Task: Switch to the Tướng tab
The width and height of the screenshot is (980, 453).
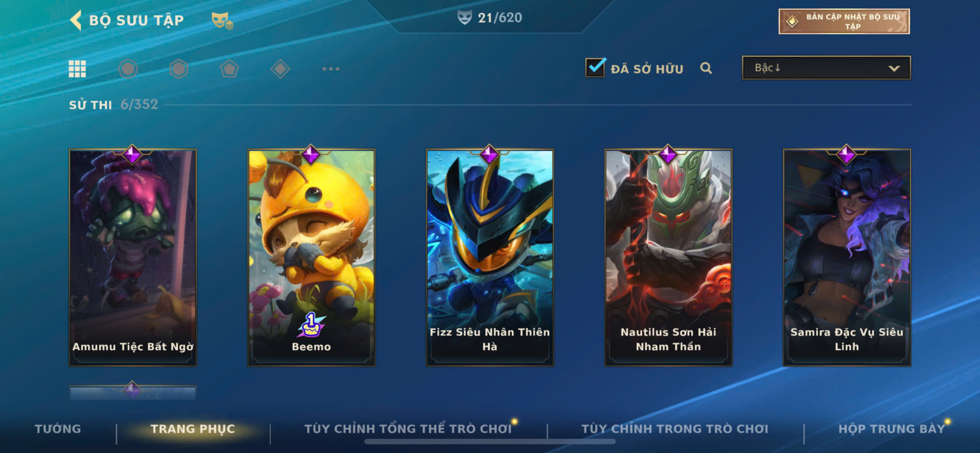Action: coord(58,429)
